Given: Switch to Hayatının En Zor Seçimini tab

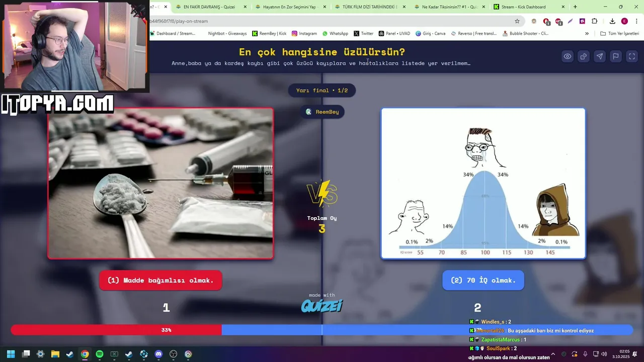Looking at the screenshot, I should tap(290, 7).
